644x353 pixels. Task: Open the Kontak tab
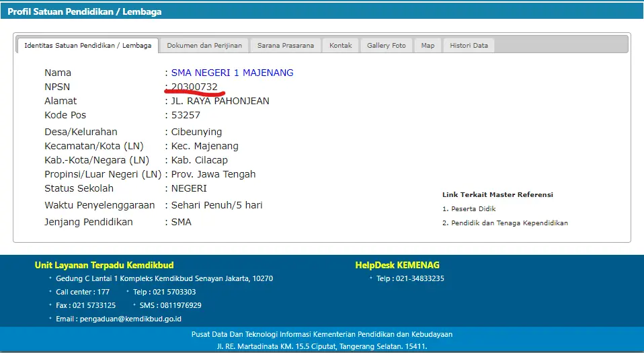pos(340,45)
